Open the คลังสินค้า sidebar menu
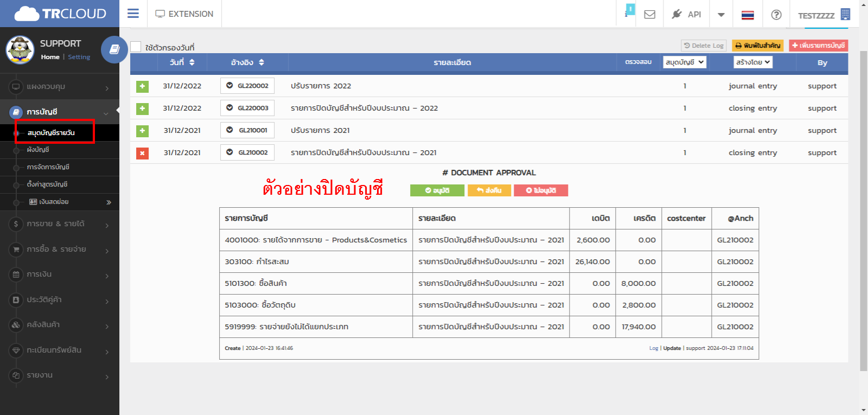This screenshot has width=868, height=415. [60, 325]
